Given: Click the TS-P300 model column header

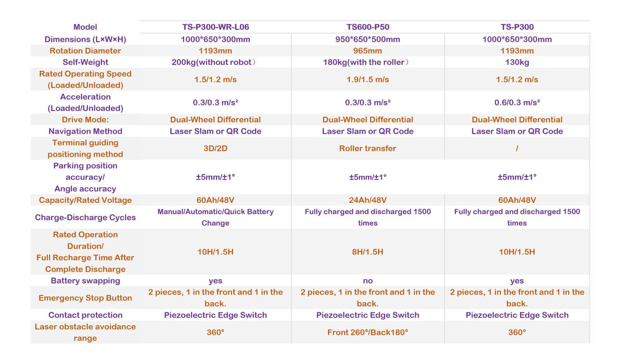Looking at the screenshot, I should tap(517, 27).
